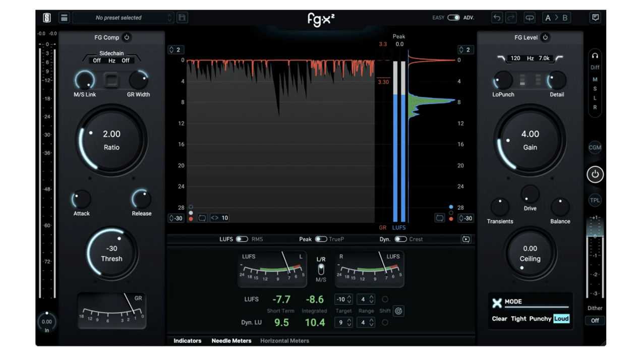Select the Punchy mode
Viewport: 644px width, 353px height.
click(x=540, y=319)
